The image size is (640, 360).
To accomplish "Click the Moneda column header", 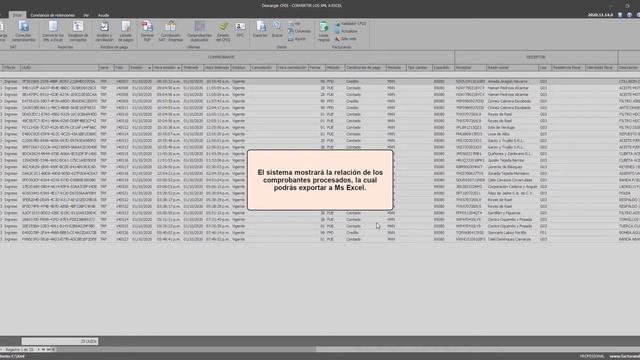I will click(396, 68).
